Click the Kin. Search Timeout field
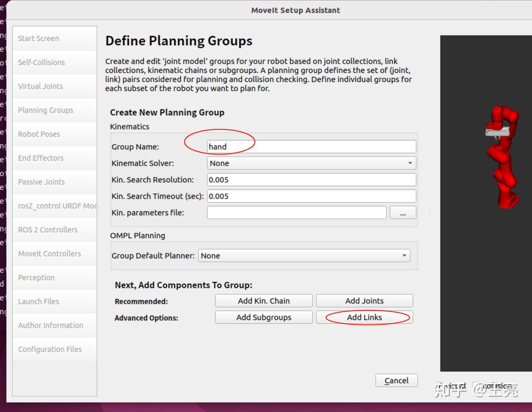Image resolution: width=532 pixels, height=412 pixels. click(x=311, y=196)
